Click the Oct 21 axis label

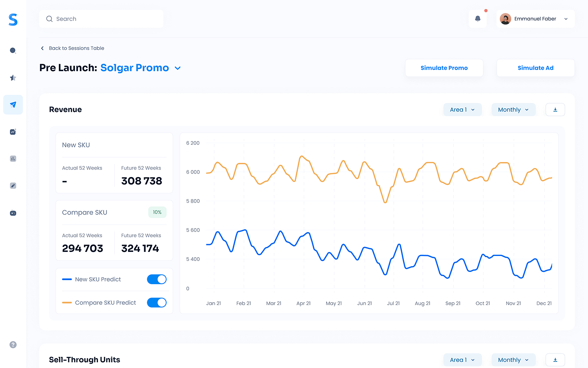tap(483, 303)
